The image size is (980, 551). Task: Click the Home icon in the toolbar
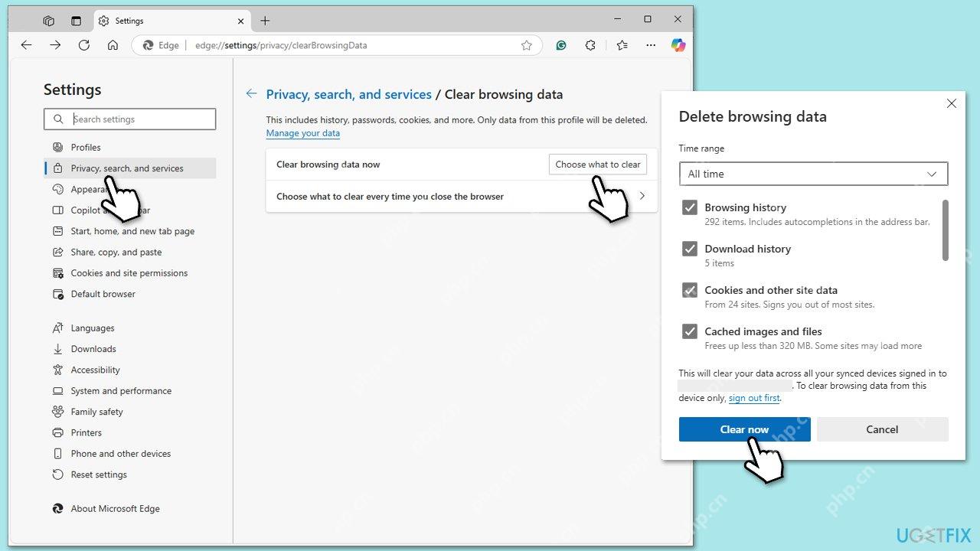tap(113, 45)
